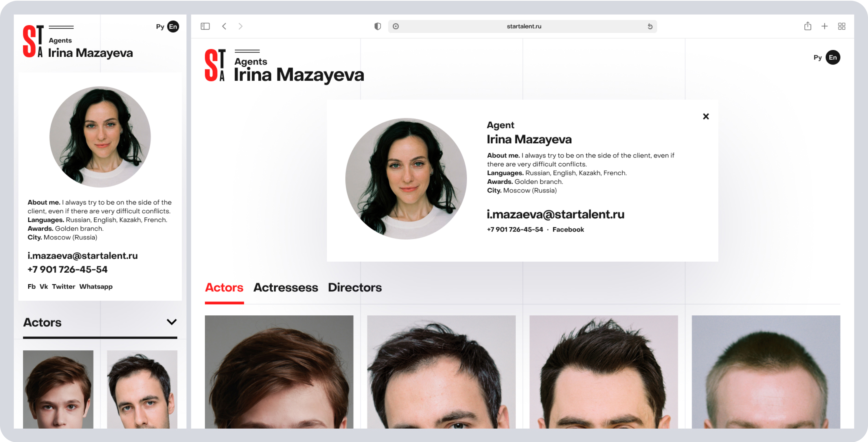The width and height of the screenshot is (868, 442).
Task: Click the Irina Mazayeva title in desktop header
Action: pos(299,75)
